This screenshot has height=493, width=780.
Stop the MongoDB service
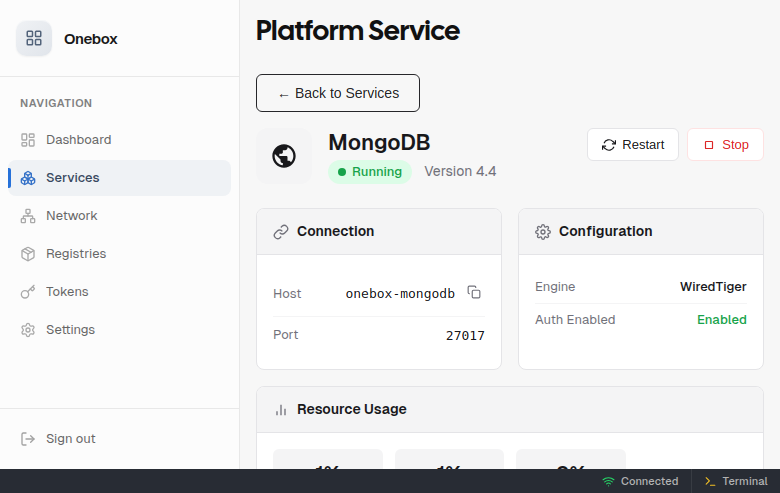click(x=725, y=145)
